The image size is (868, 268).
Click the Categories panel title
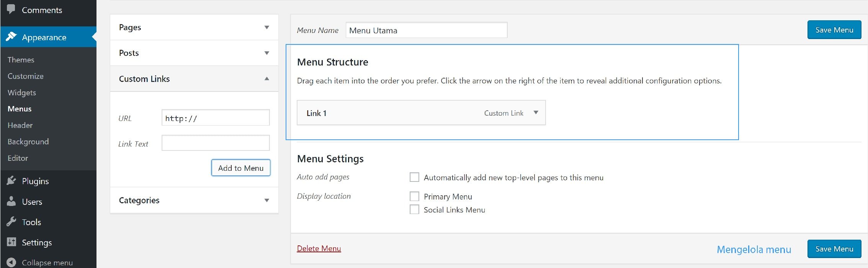pyautogui.click(x=139, y=200)
